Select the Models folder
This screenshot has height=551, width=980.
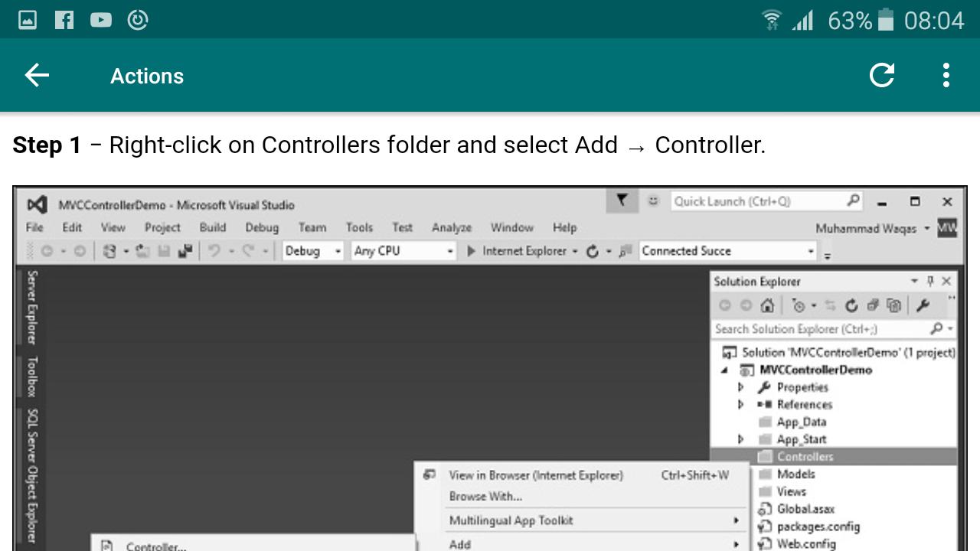(x=787, y=474)
